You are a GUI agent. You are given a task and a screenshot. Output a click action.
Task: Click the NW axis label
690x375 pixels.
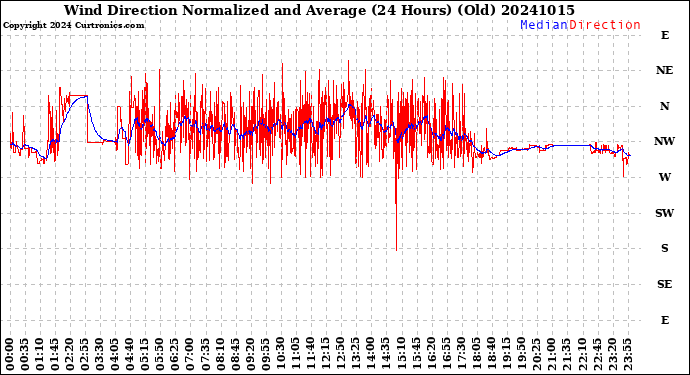664,141
